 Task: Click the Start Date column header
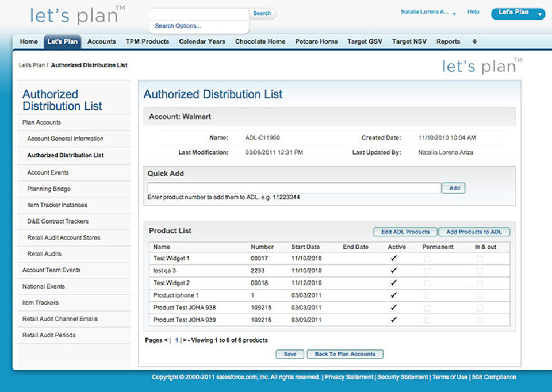click(x=305, y=247)
